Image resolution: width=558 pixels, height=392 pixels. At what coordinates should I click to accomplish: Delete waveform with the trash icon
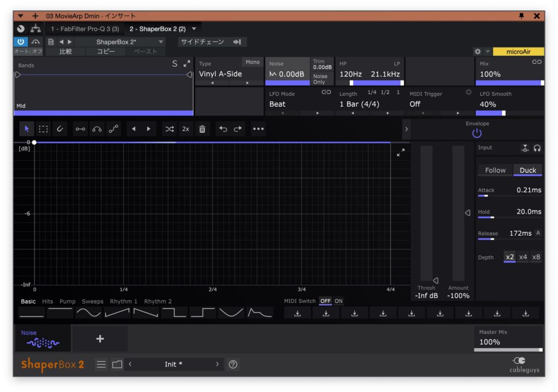click(x=202, y=129)
